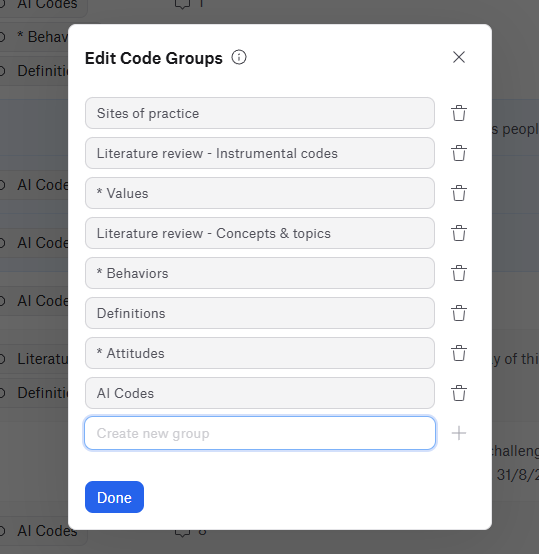Open the info icon beside Edit Code Groups
The width and height of the screenshot is (539, 554).
(239, 57)
